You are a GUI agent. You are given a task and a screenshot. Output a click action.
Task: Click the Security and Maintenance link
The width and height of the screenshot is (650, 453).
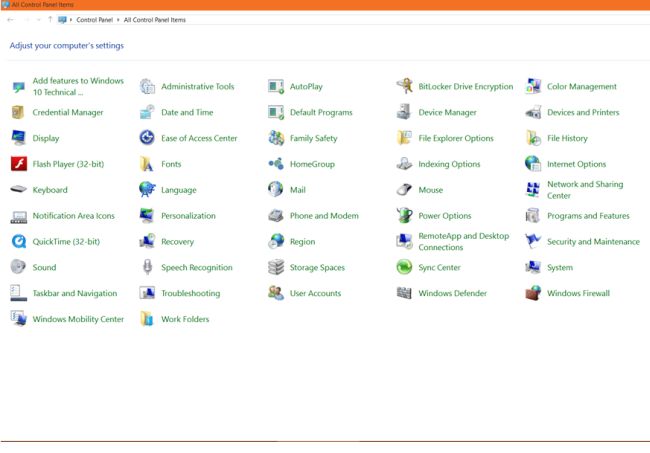pos(593,242)
